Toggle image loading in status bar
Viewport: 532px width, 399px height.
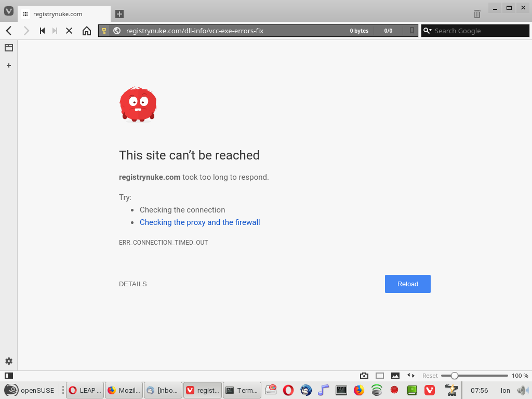click(x=395, y=376)
